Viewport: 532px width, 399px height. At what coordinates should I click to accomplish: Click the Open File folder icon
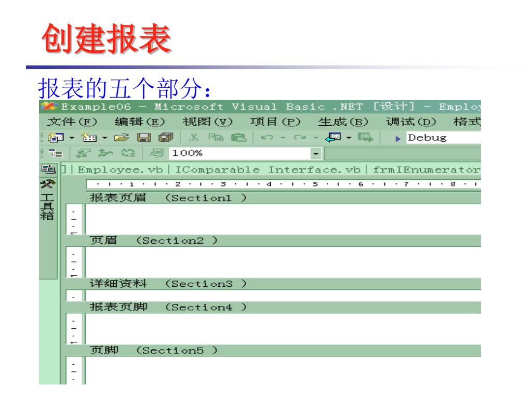pyautogui.click(x=122, y=137)
